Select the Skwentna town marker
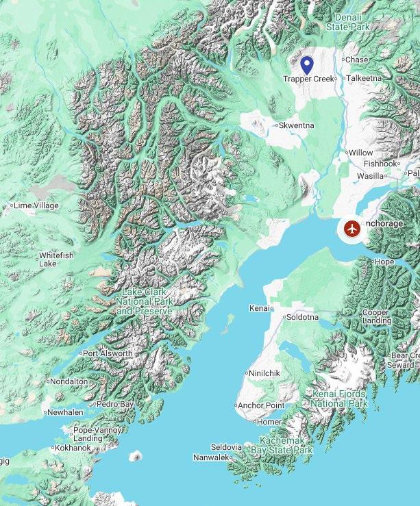 (x=277, y=125)
